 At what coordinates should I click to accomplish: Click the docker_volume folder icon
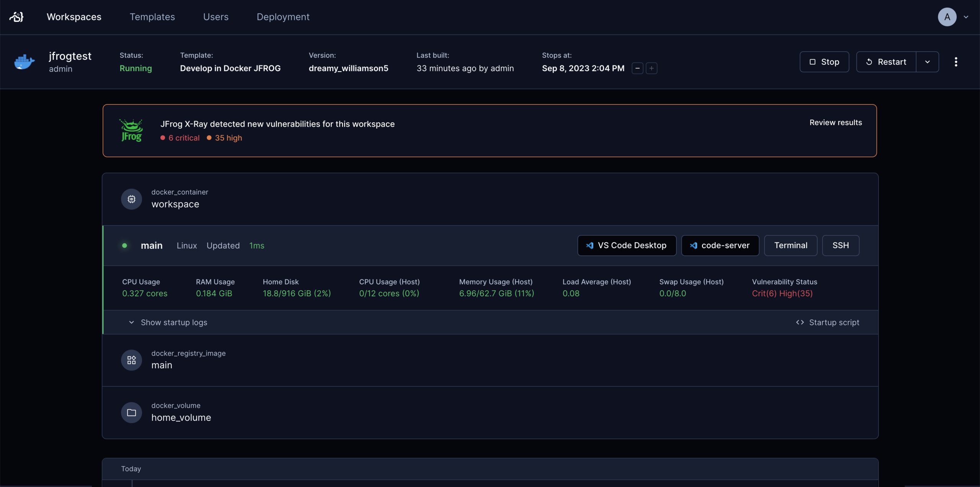[131, 413]
